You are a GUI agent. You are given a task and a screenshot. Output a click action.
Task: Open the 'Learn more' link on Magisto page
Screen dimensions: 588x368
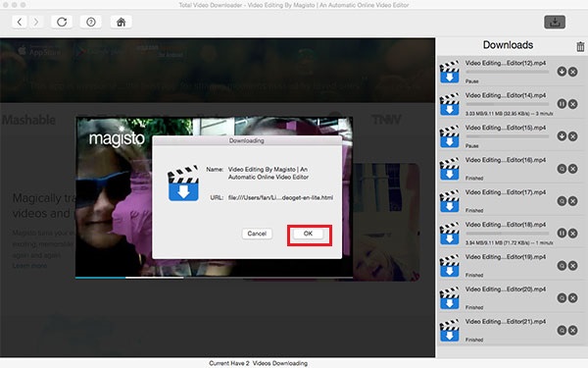pyautogui.click(x=30, y=266)
